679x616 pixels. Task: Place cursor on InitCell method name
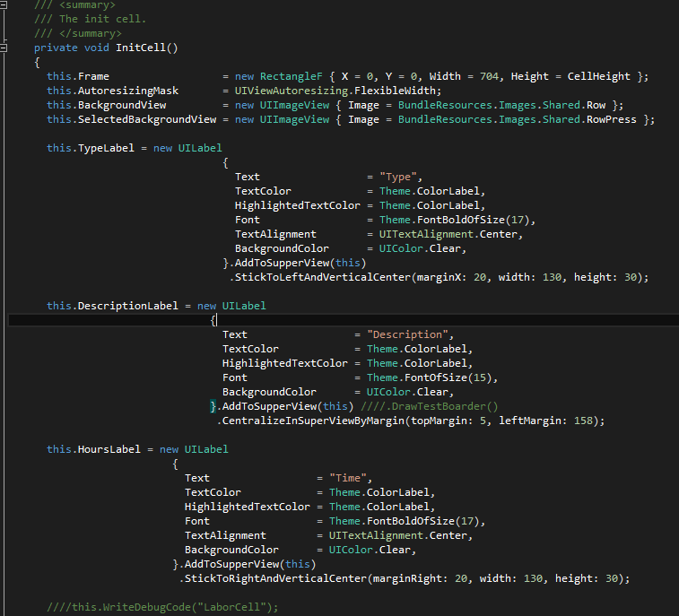click(141, 48)
